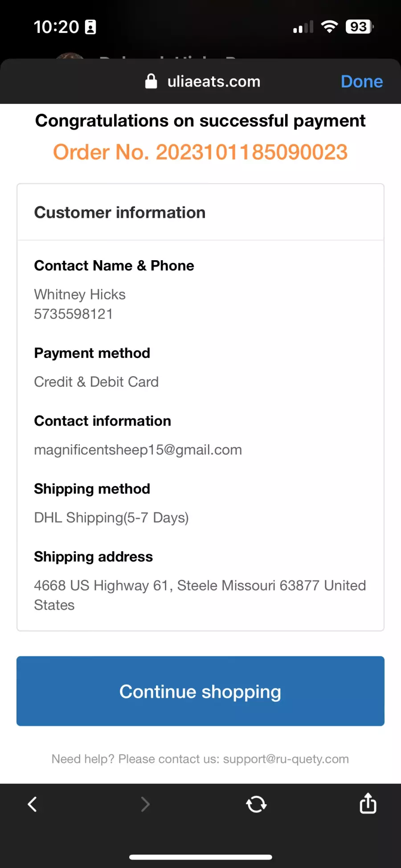Tap the uliaeats.com address text
Image resolution: width=401 pixels, height=868 pixels.
pyautogui.click(x=214, y=82)
